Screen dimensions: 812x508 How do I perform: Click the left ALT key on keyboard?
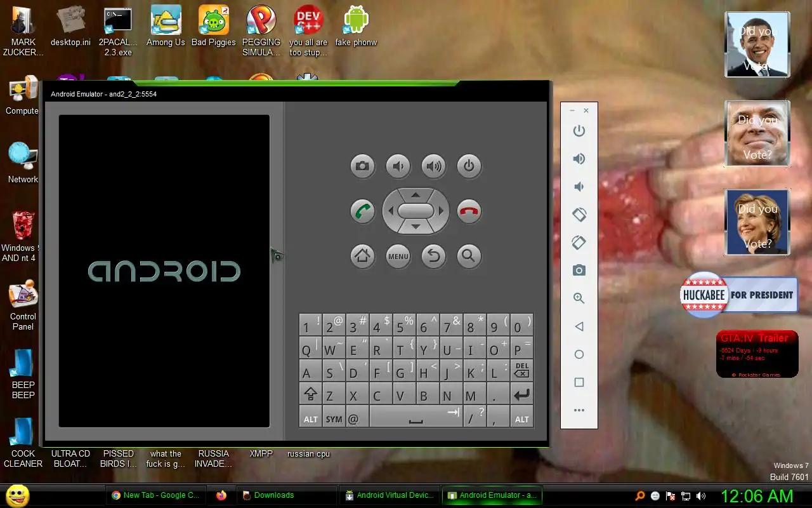coord(310,417)
